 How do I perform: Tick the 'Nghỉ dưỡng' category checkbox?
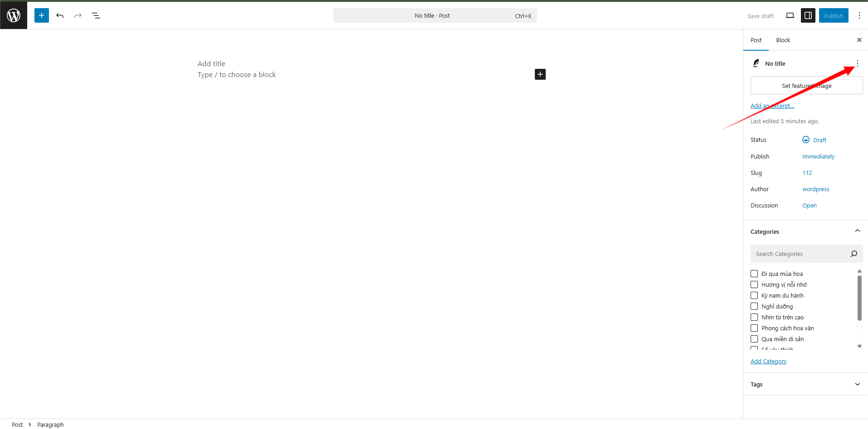tap(754, 306)
